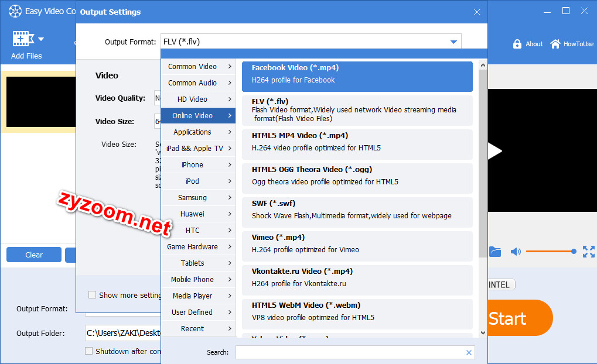
Task: Open the Applications category
Action: (x=199, y=132)
